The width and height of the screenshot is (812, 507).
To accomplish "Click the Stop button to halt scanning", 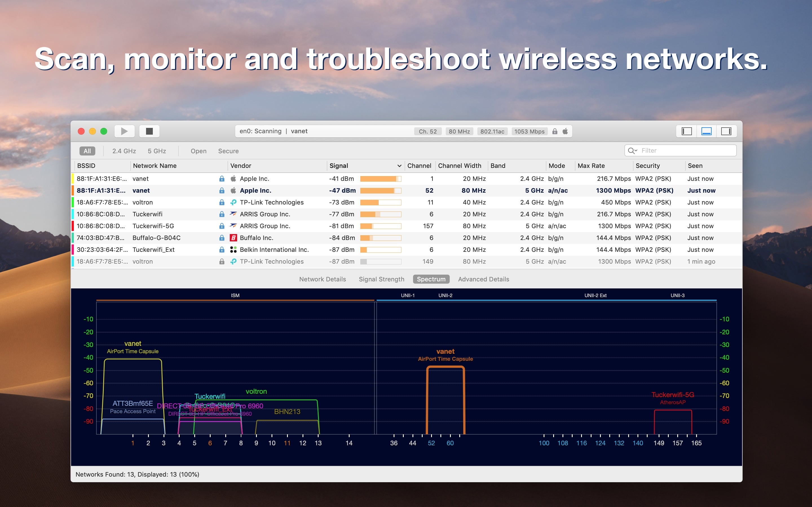I will tap(149, 131).
